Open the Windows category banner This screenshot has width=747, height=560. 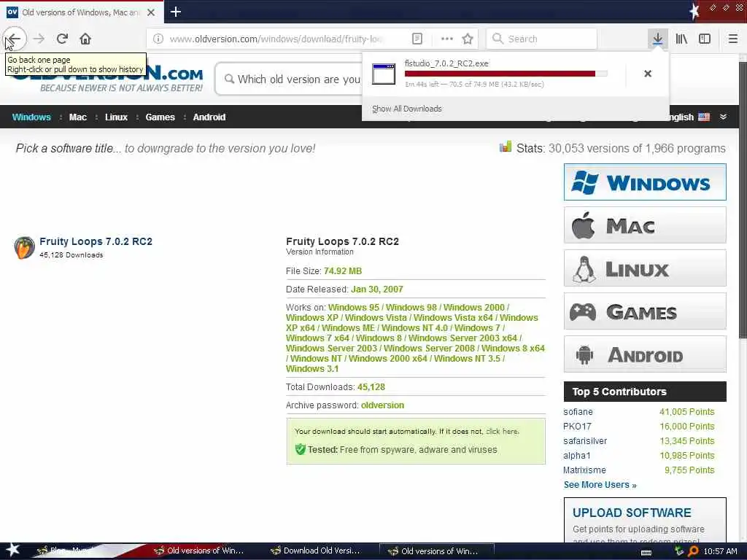point(645,182)
